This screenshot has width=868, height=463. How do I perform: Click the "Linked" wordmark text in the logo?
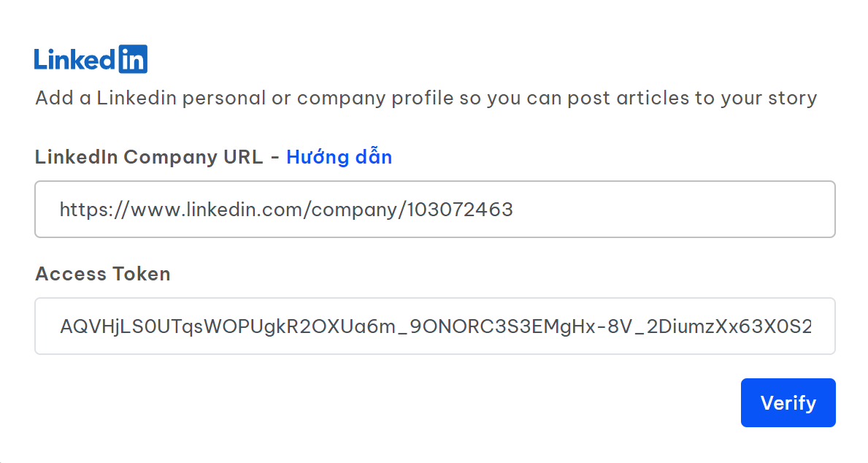(x=74, y=60)
